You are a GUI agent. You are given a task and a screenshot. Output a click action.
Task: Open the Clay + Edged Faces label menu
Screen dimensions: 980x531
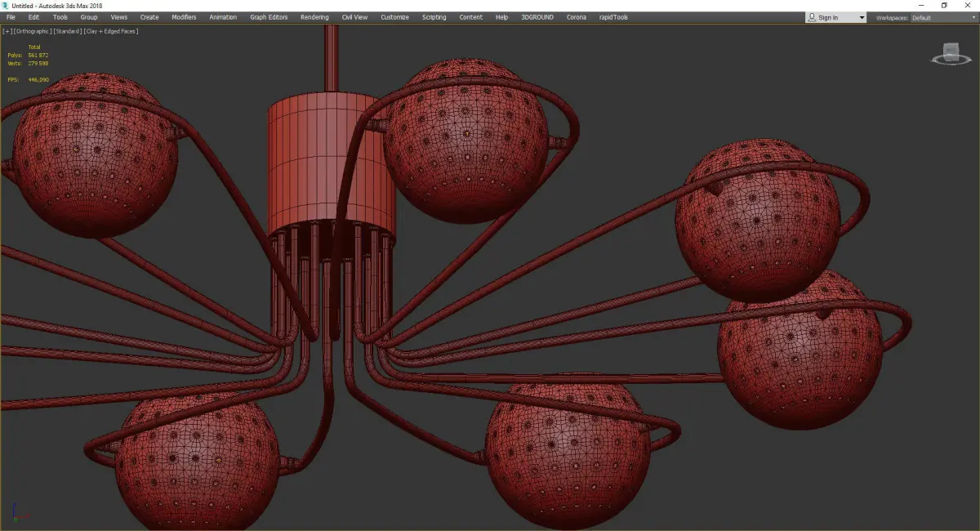tap(111, 31)
